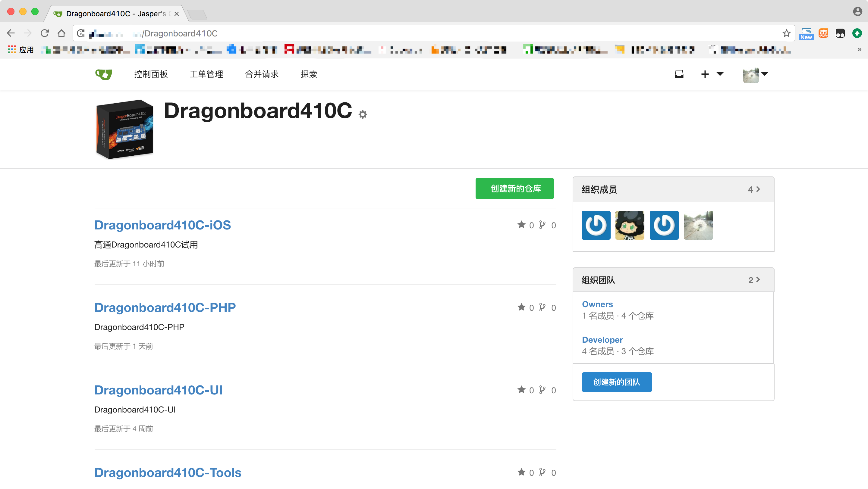Open the 控制面板 dashboard menu
The height and width of the screenshot is (489, 868).
[151, 74]
